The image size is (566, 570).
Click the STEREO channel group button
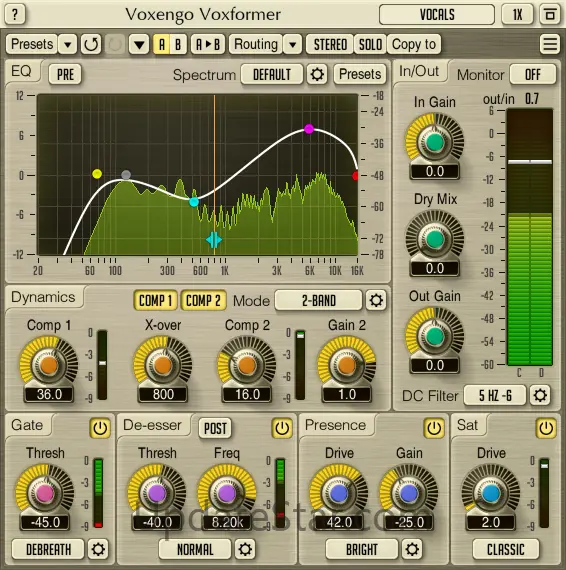[x=330, y=44]
